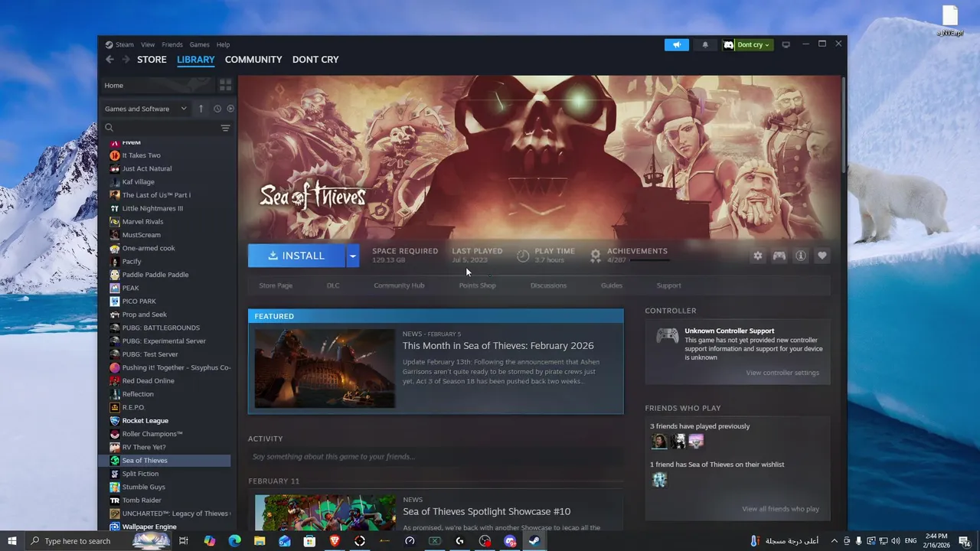
Task: Open controller layout for Sea of Thieves
Action: click(x=779, y=256)
